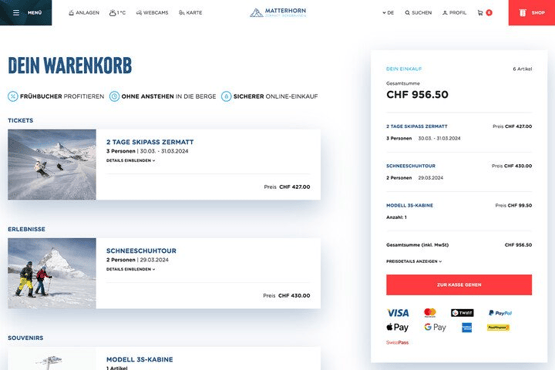This screenshot has width=555, height=370.
Task: Open the Karte menu item
Action: [x=190, y=13]
